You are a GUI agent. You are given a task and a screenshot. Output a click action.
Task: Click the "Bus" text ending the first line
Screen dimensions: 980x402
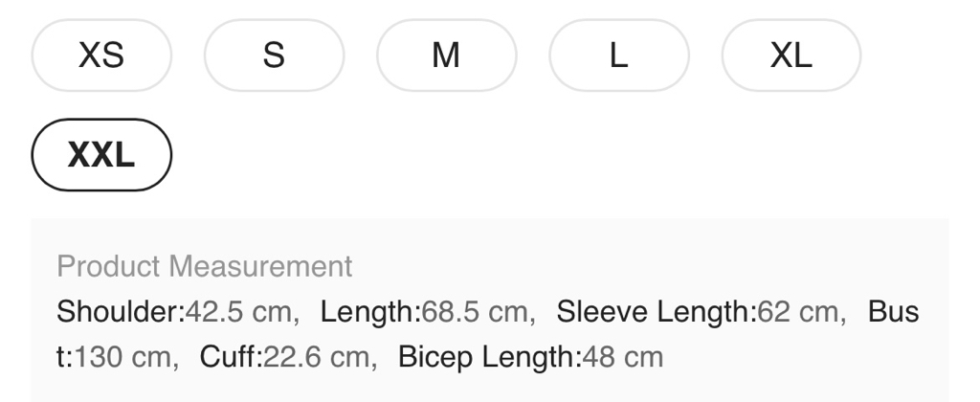tap(893, 312)
